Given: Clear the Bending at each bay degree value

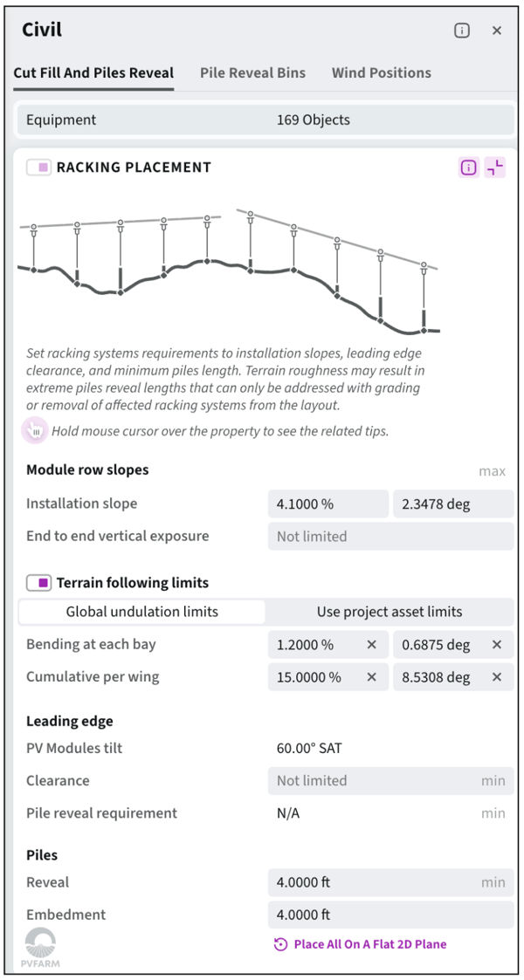Looking at the screenshot, I should pos(497,645).
